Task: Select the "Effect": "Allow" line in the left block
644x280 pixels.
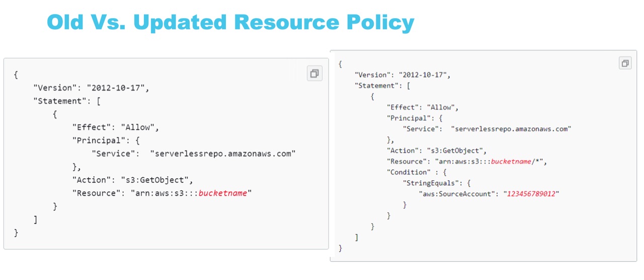Action: (x=116, y=127)
